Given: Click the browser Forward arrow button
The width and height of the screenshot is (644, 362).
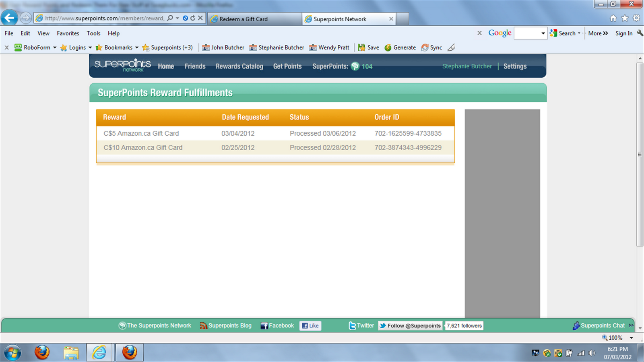Looking at the screenshot, I should pyautogui.click(x=26, y=18).
